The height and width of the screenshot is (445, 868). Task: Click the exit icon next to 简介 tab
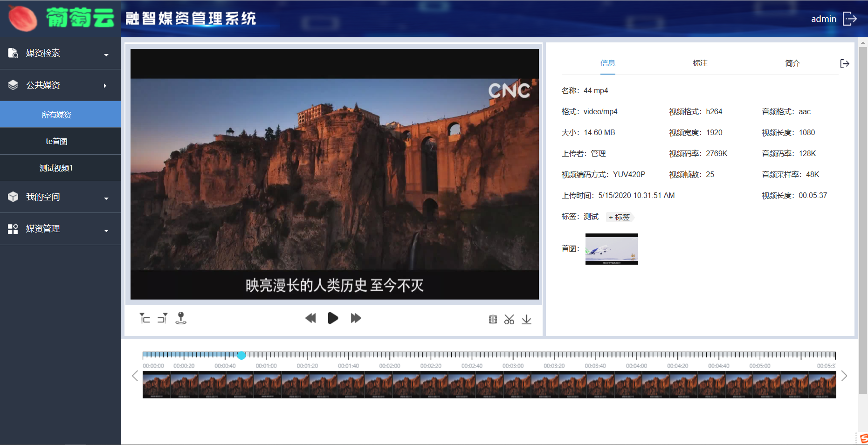point(844,63)
